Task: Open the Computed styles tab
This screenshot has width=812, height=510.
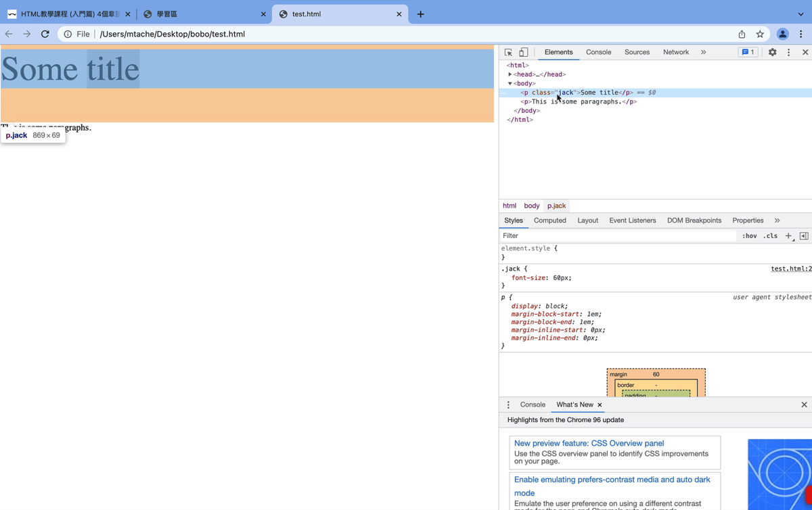Action: 549,221
